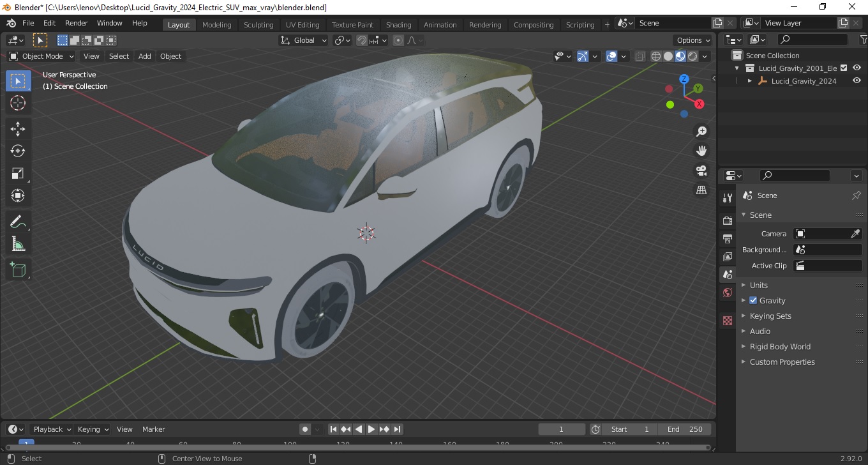The image size is (868, 465).
Task: Jump to the timeline start frame
Action: click(333, 429)
